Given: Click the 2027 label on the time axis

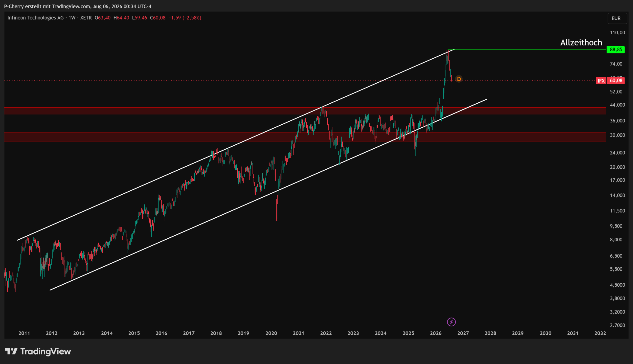Looking at the screenshot, I should 463,333.
